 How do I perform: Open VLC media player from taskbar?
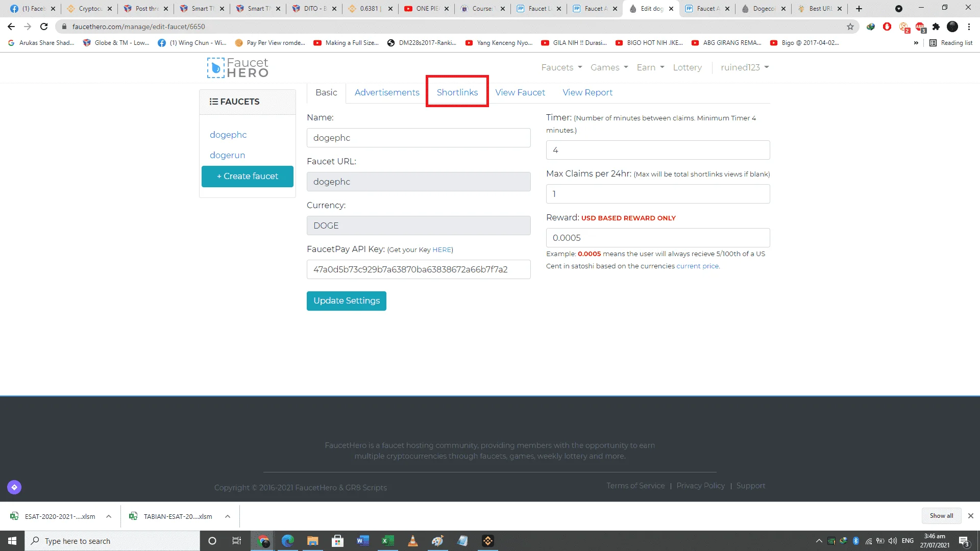pyautogui.click(x=412, y=541)
